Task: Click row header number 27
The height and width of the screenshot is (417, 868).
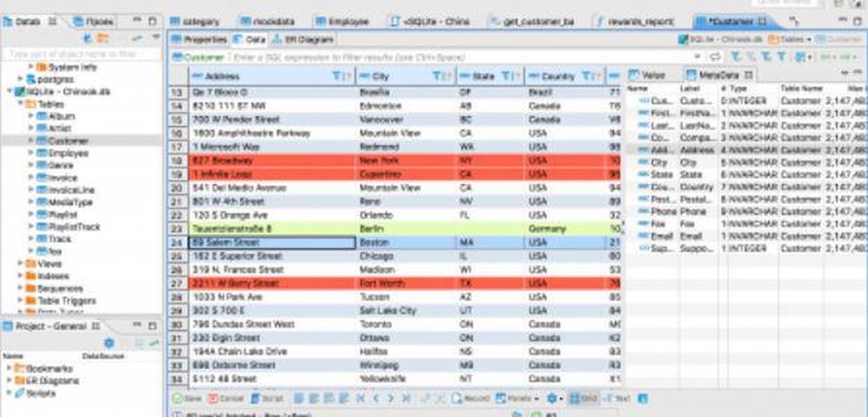Action: [x=178, y=283]
